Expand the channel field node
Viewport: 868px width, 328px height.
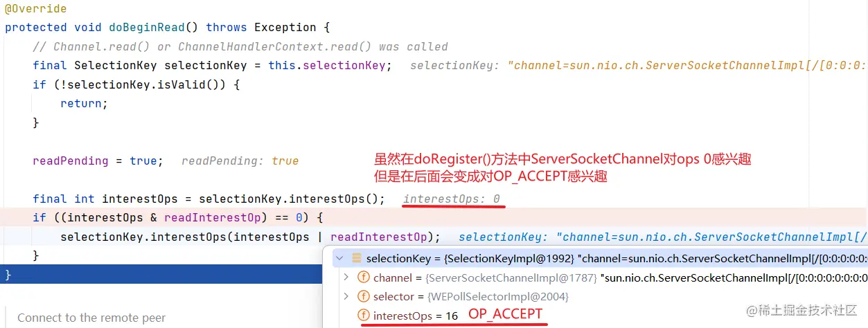(x=346, y=277)
